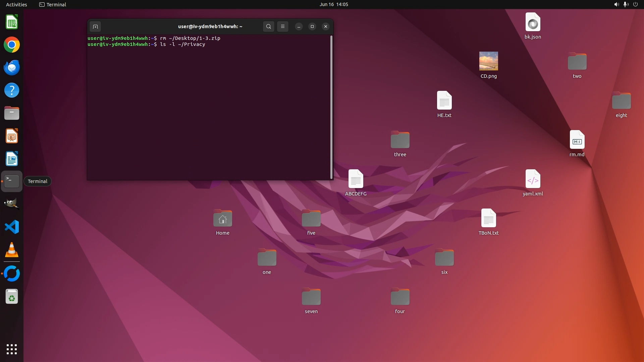Show applications grid button

point(12,349)
